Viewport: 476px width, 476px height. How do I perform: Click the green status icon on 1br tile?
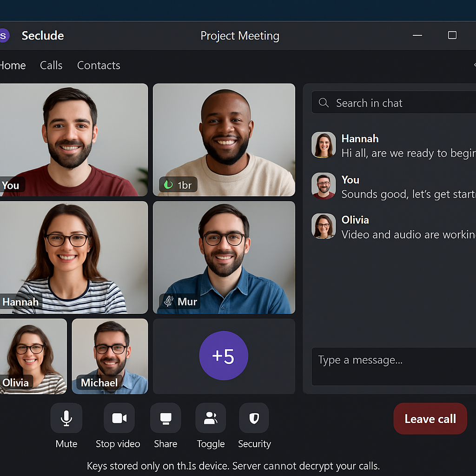[x=168, y=185]
